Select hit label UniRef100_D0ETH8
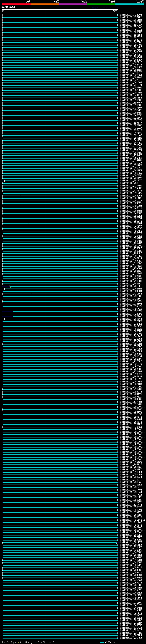This screenshot has height=644, width=146. (x=131, y=289)
